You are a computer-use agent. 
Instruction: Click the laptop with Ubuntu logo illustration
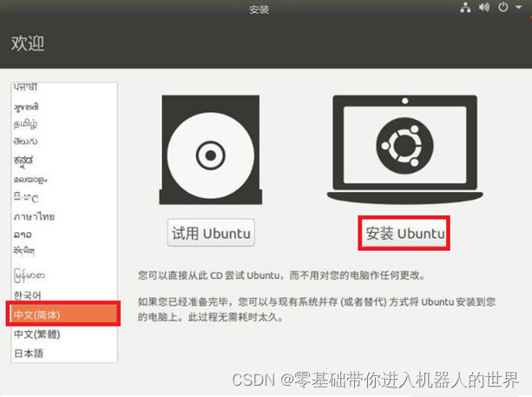(x=404, y=149)
